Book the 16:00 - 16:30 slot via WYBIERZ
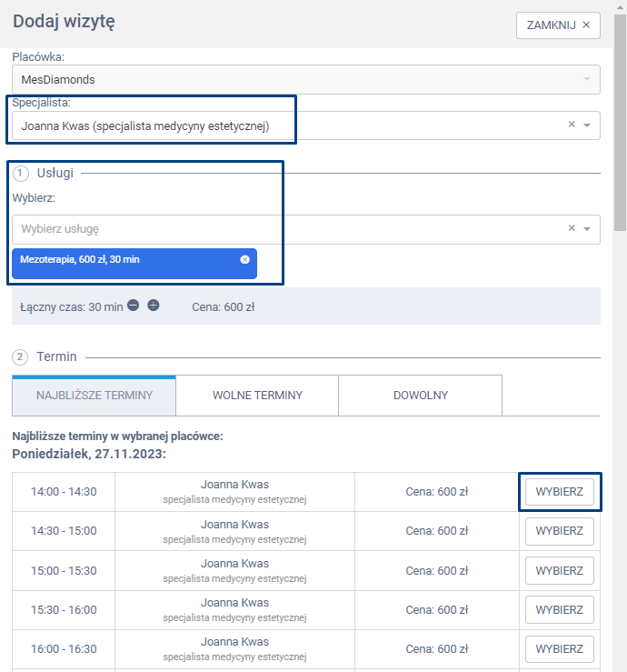 (x=559, y=649)
